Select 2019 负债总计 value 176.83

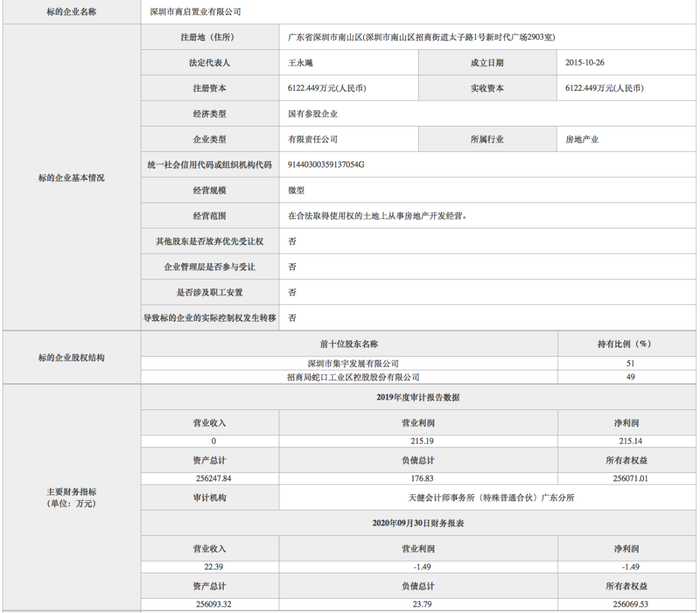coord(422,479)
